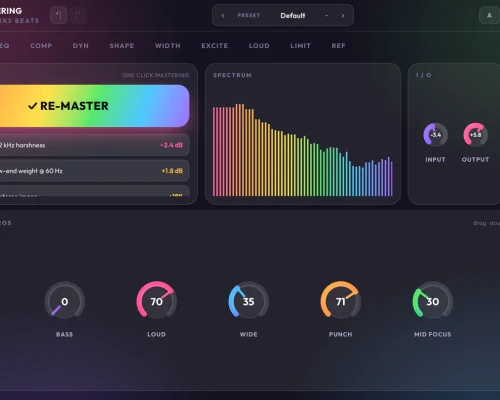This screenshot has height=400, width=500.
Task: Click the BASS knob set to 0
Action: [x=65, y=301]
